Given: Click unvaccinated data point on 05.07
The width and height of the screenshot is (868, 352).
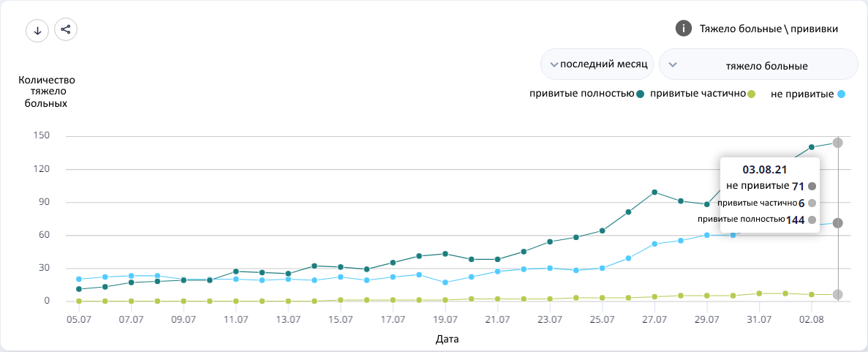Looking at the screenshot, I should (78, 279).
